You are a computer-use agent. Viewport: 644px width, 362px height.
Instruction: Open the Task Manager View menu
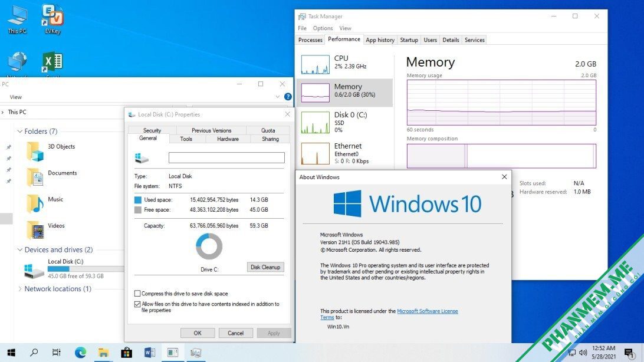(345, 28)
